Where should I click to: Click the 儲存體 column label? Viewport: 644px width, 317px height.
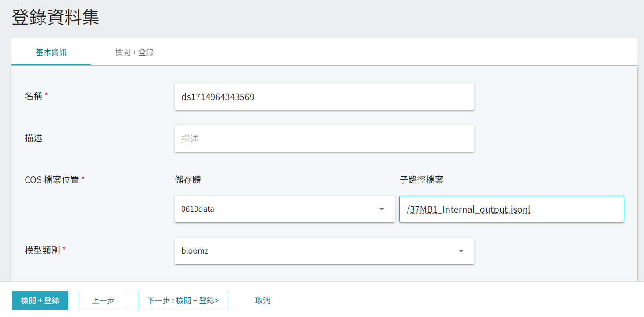click(x=188, y=179)
